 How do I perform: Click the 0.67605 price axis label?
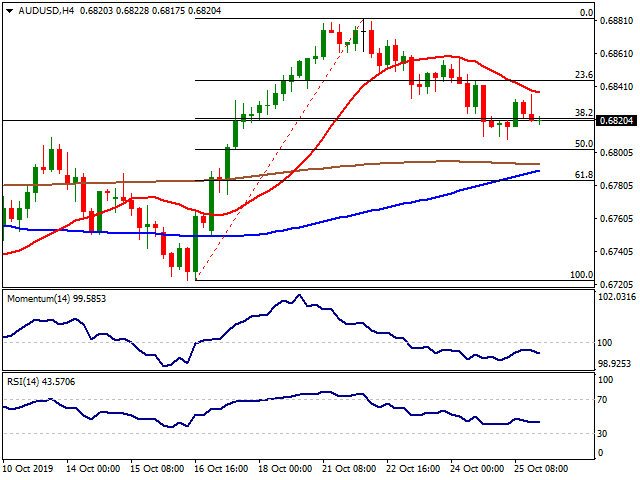(616, 219)
